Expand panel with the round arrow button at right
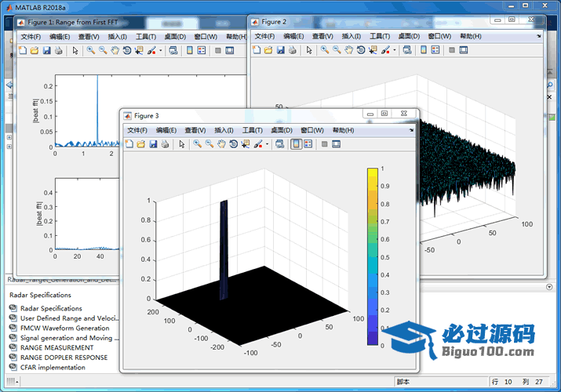Viewport: 561px width, 392px height. [549, 287]
